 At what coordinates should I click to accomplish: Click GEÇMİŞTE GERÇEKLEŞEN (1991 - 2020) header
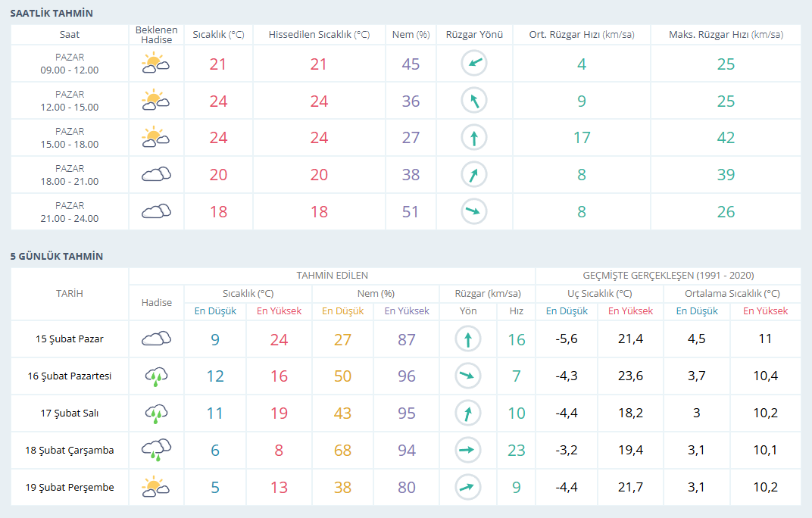[668, 276]
